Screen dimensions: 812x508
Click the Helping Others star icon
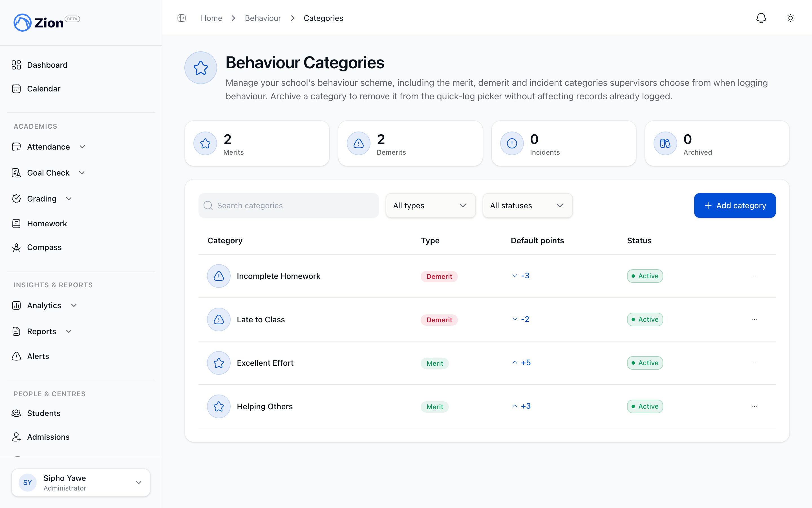(x=219, y=406)
